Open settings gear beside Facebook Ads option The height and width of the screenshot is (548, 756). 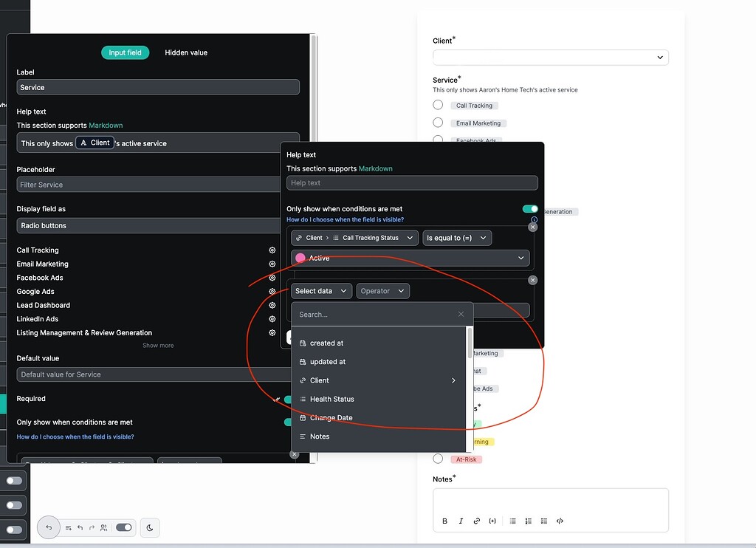pyautogui.click(x=272, y=278)
